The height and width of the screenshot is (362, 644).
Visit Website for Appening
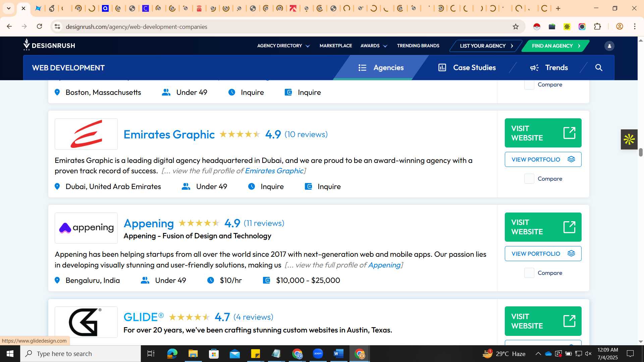pyautogui.click(x=543, y=227)
